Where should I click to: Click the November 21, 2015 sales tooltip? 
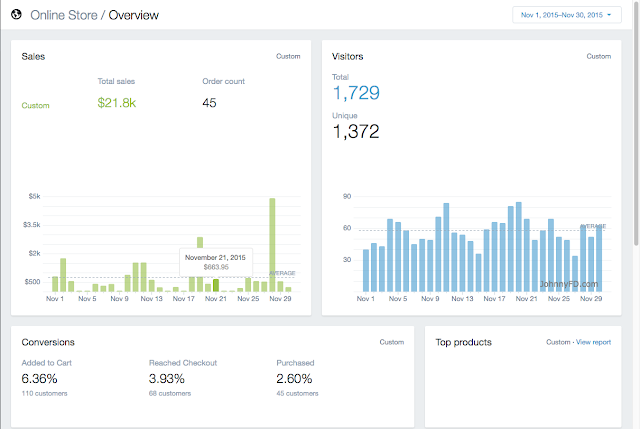(x=216, y=262)
